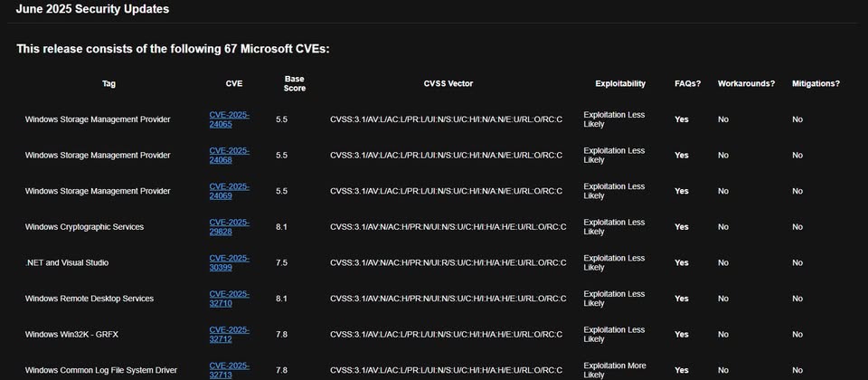Click the 5.5 score for CVE-2025-24065

pos(281,119)
